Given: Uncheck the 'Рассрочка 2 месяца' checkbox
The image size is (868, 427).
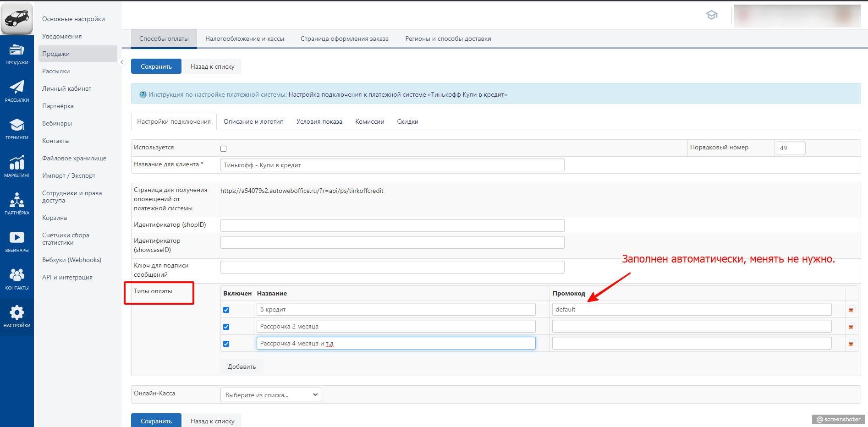Looking at the screenshot, I should (x=226, y=327).
